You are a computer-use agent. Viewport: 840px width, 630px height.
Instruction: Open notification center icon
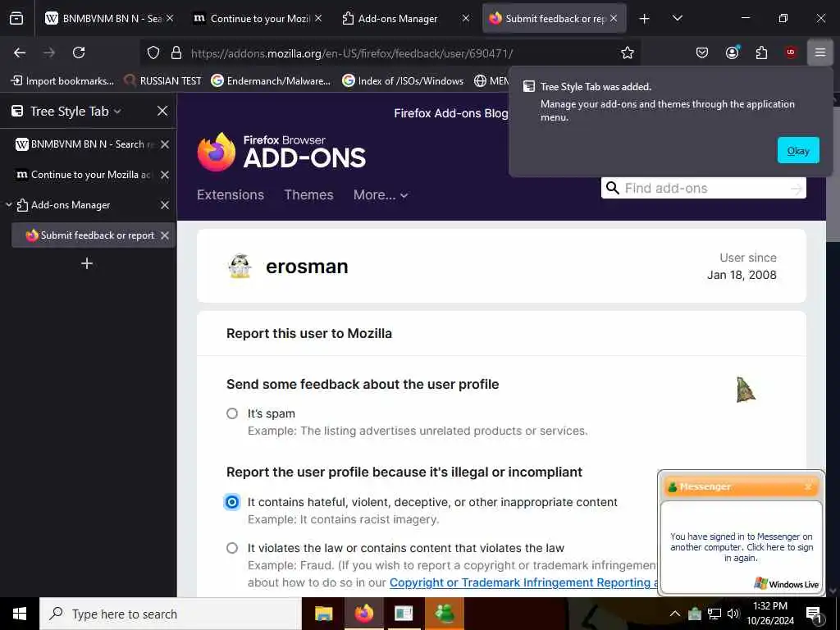pos(814,614)
